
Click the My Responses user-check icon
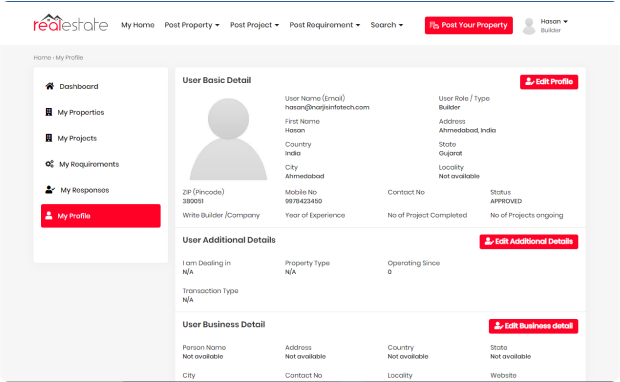click(x=50, y=190)
